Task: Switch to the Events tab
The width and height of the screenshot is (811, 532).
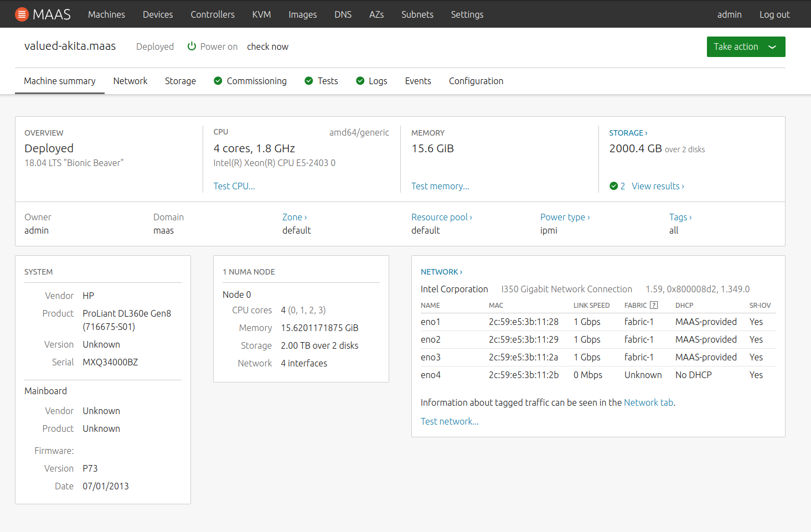Action: 417,81
